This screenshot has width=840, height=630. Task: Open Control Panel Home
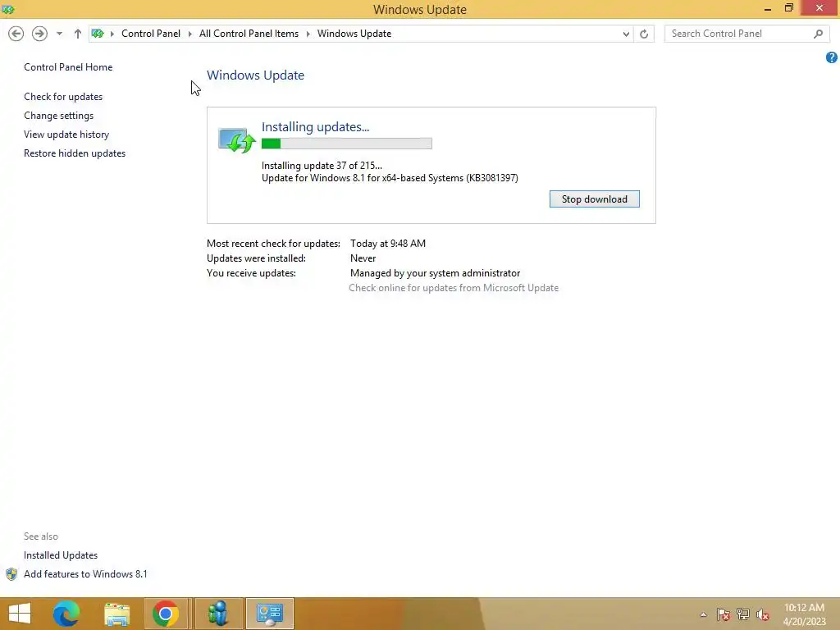point(68,67)
